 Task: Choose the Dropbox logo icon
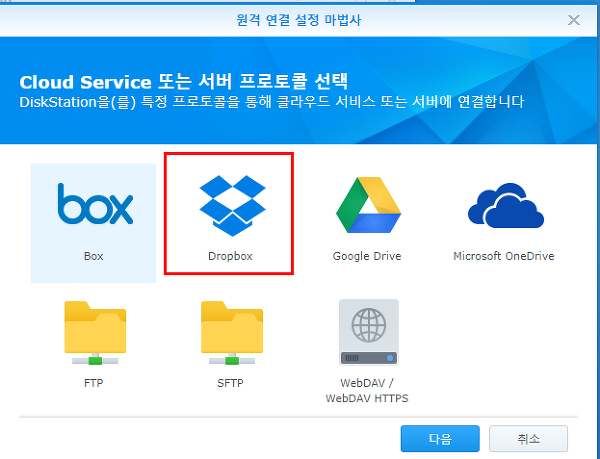(232, 205)
